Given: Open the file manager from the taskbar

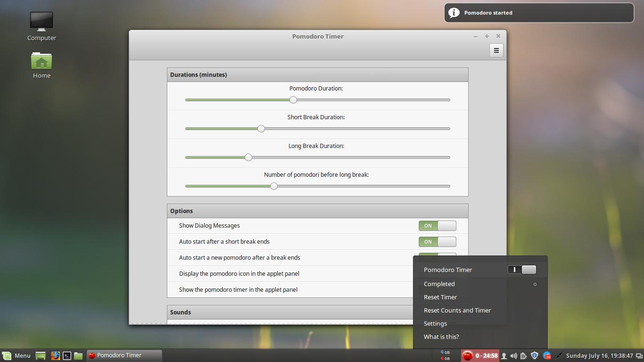Looking at the screenshot, I should pos(78,355).
